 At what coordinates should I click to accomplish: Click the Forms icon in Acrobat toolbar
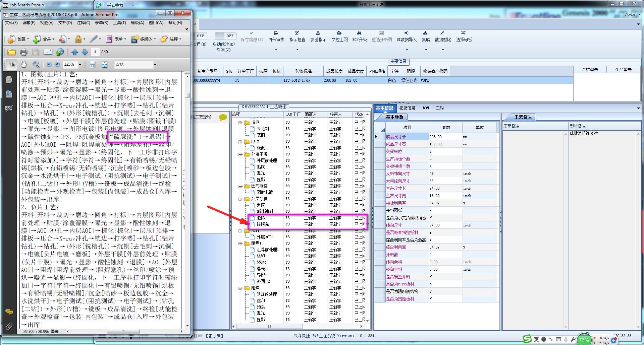[109, 39]
